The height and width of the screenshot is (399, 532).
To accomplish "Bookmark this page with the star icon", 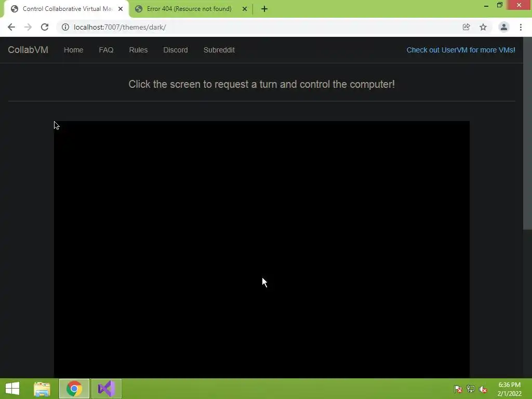I will [x=483, y=27].
